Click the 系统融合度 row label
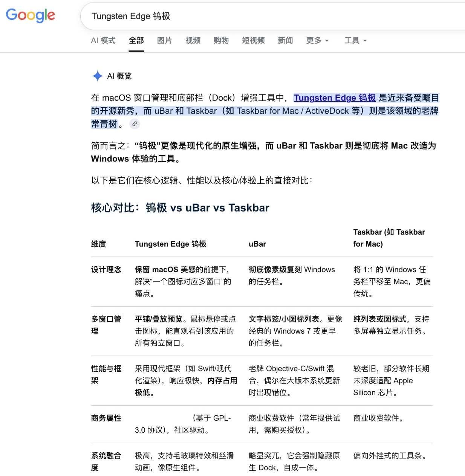The height and width of the screenshot is (476, 465). click(106, 462)
